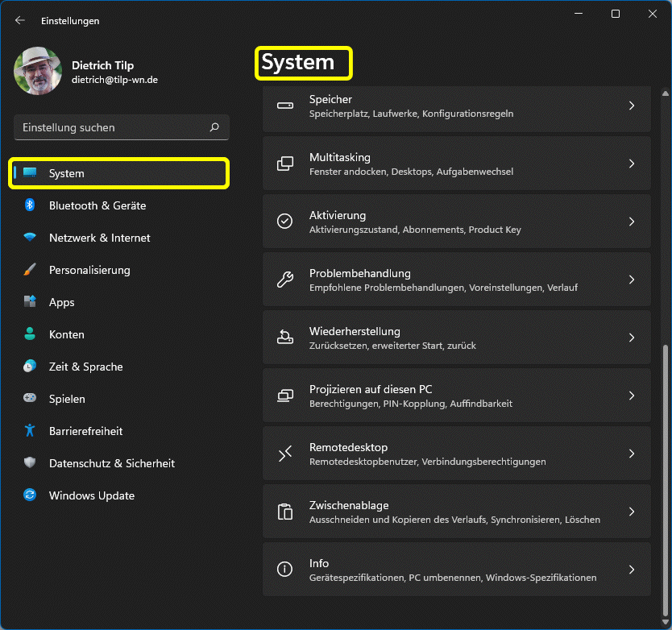Image resolution: width=672 pixels, height=630 pixels.
Task: Click the search magnifier icon
Action: click(214, 127)
